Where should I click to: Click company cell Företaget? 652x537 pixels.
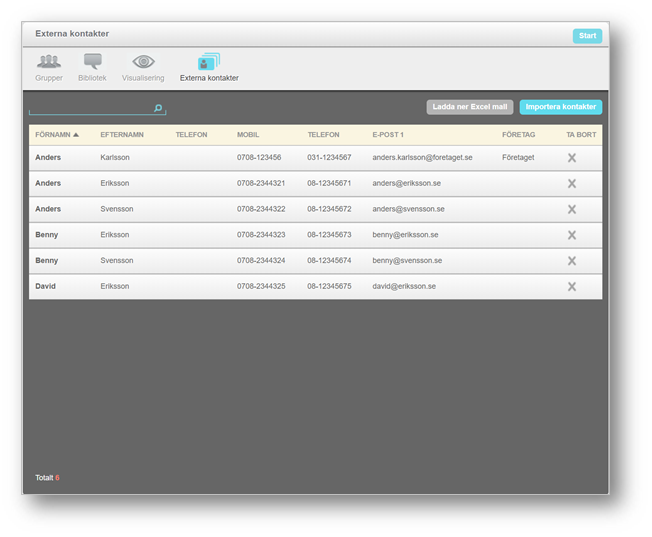point(518,158)
